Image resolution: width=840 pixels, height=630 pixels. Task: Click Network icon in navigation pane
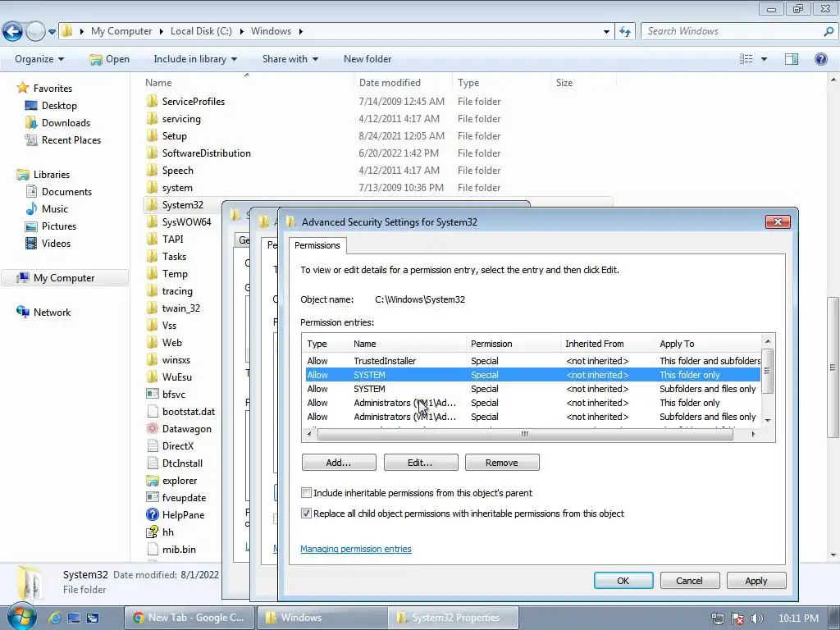pyautogui.click(x=23, y=312)
